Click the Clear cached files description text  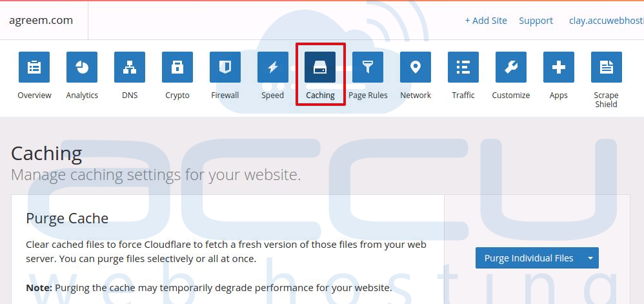click(x=226, y=252)
